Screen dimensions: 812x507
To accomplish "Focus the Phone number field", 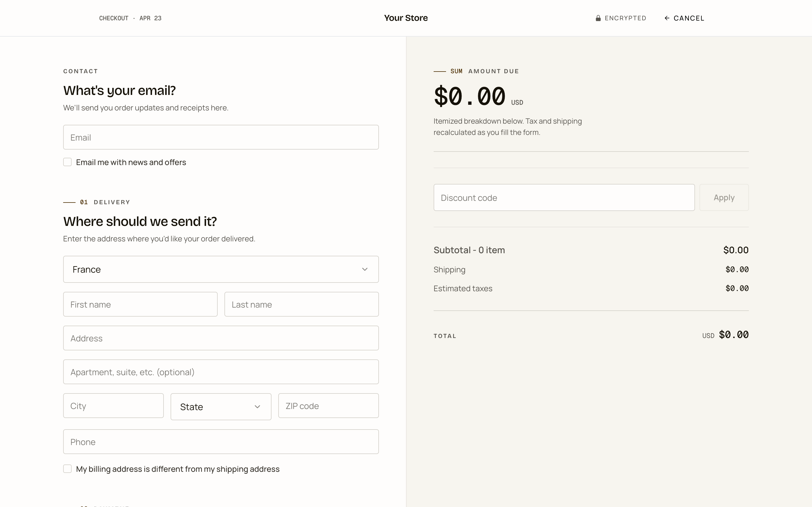I will point(221,442).
